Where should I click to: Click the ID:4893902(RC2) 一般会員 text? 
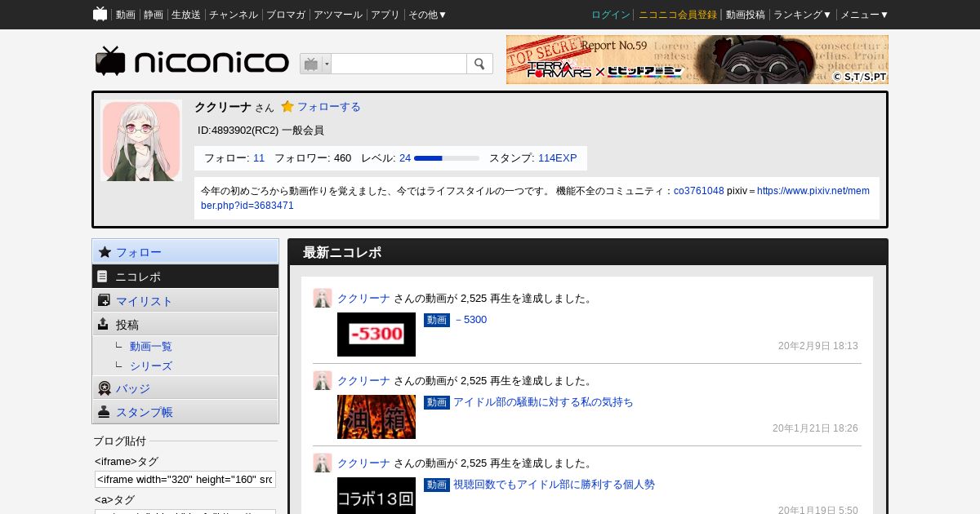[261, 131]
